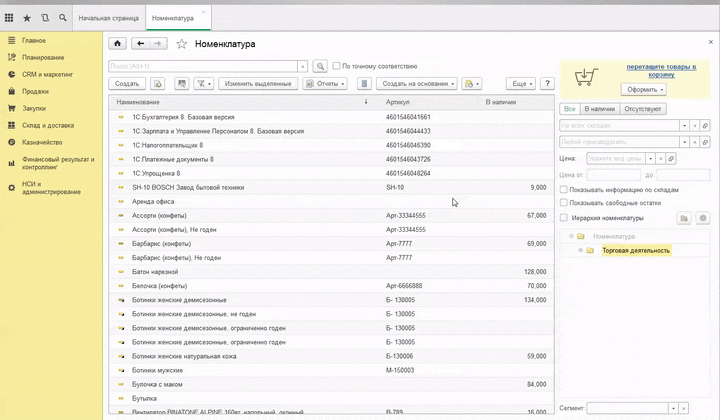The width and height of the screenshot is (720, 420).
Task: Click in the Поиск search field
Action: click(203, 67)
